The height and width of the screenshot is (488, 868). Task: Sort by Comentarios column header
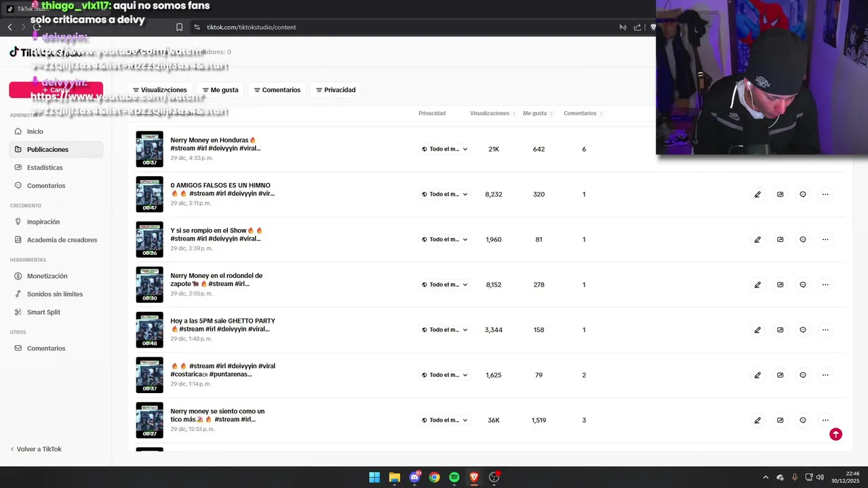tap(584, 113)
